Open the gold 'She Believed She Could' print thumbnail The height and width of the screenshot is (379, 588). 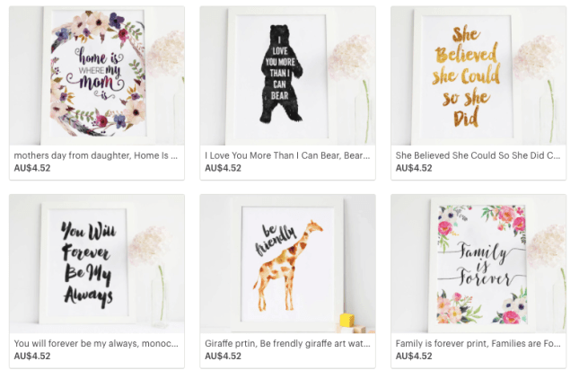pyautogui.click(x=478, y=75)
